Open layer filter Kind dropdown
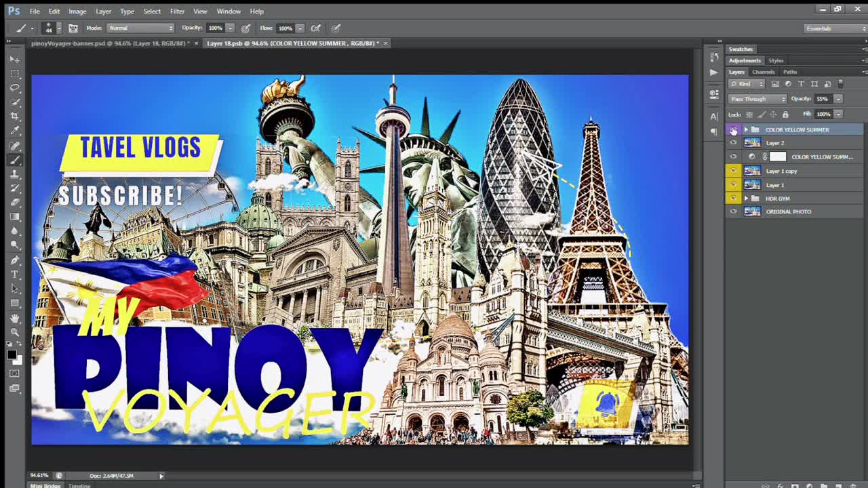 747,84
